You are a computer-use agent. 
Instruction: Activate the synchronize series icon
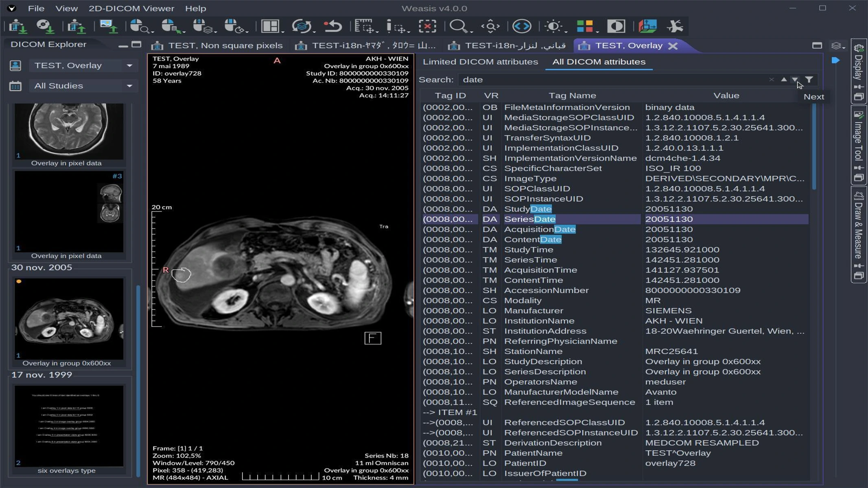(302, 26)
